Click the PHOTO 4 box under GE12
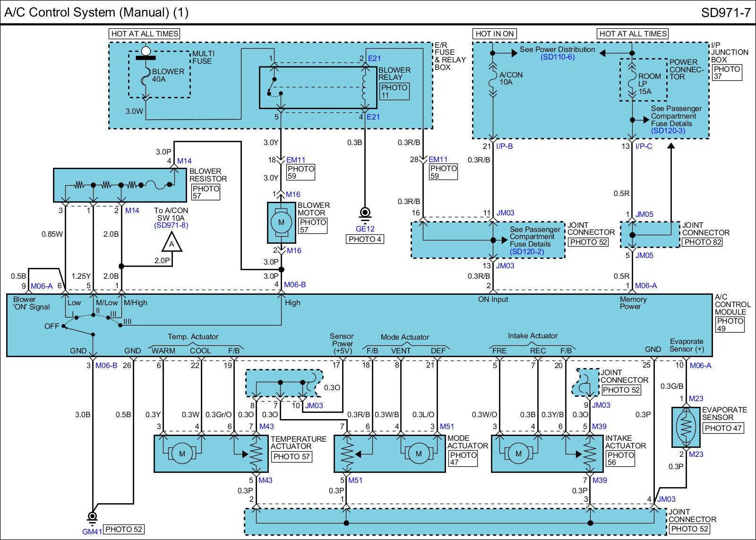This screenshot has height=540, width=756. 365,239
